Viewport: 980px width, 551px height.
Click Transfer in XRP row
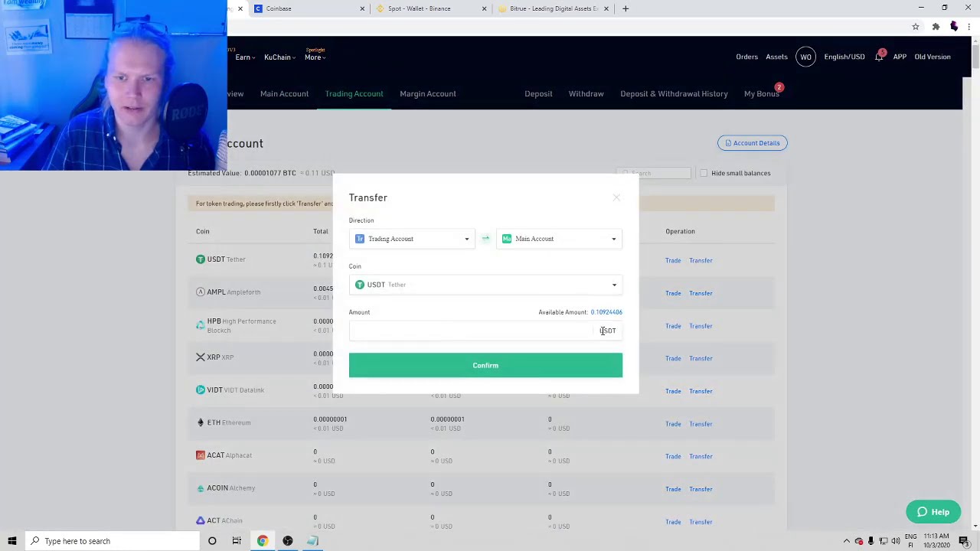tap(701, 358)
